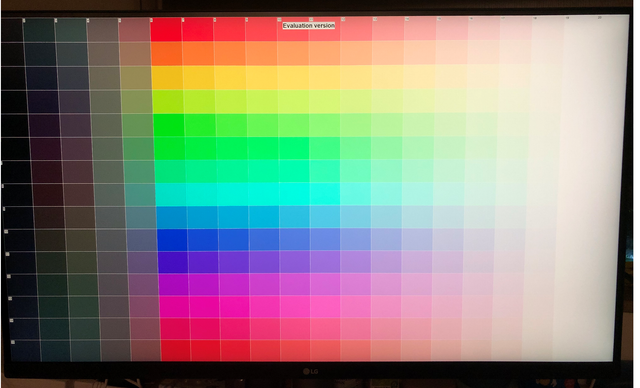Viewport: 640px width, 388px height.
Task: Select the vivid red swatch in the bottom row
Action: [x=176, y=350]
